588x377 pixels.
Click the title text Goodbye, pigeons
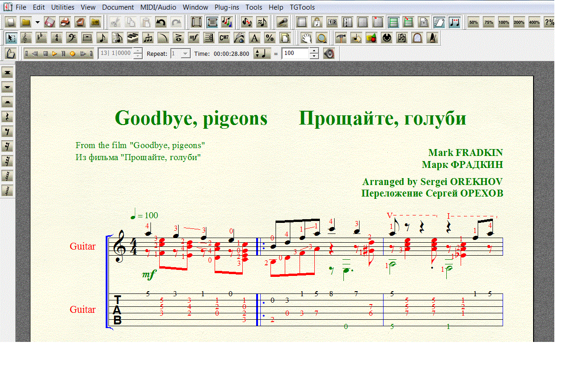tap(191, 118)
